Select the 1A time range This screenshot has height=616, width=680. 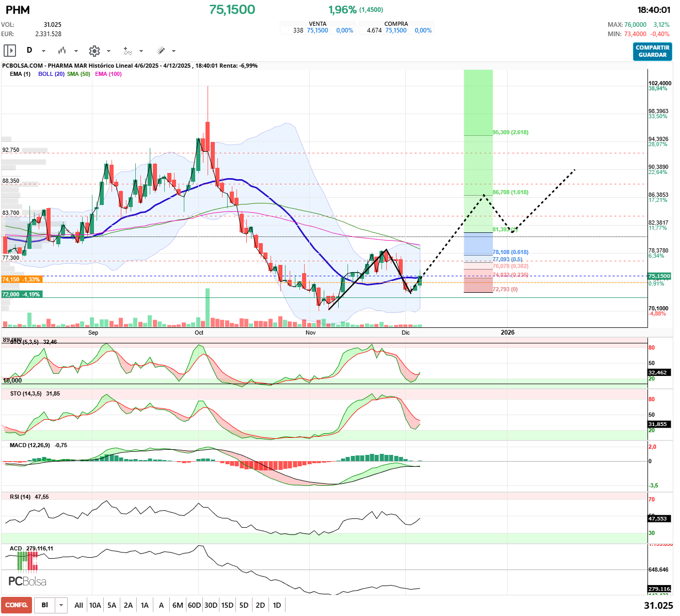pyautogui.click(x=145, y=605)
